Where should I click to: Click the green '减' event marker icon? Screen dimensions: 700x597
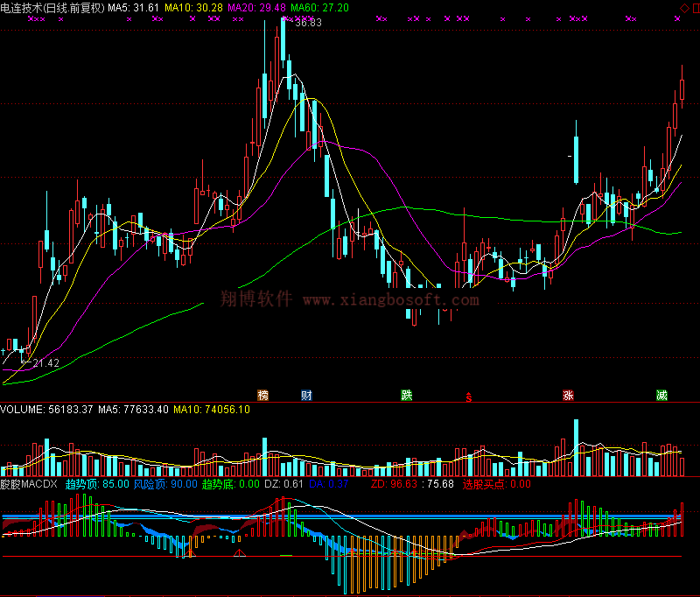tap(661, 396)
